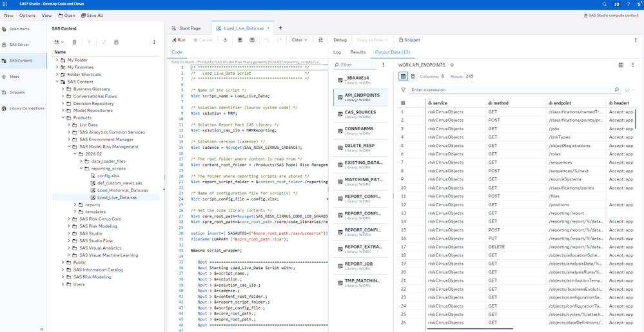Switch to the Start Page tab

(x=186, y=28)
